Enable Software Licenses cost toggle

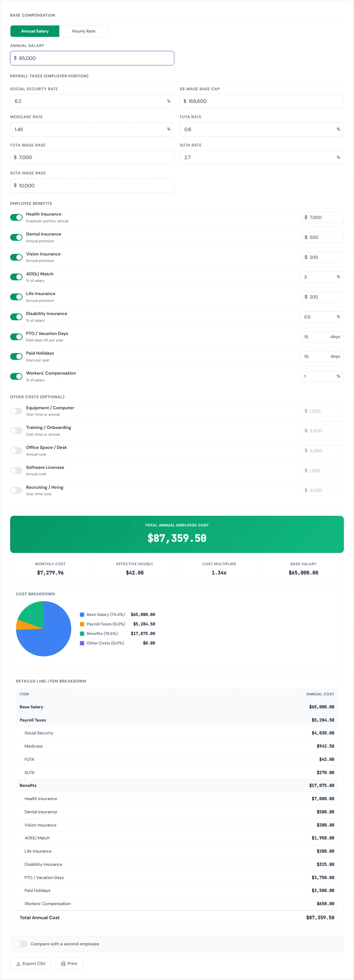16,471
